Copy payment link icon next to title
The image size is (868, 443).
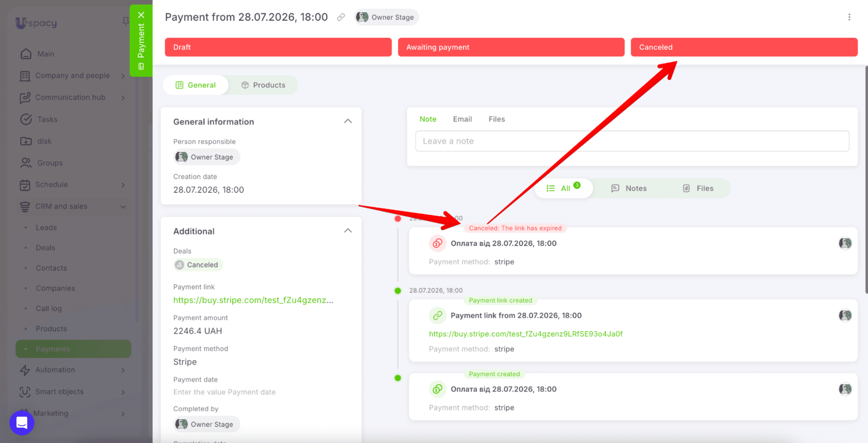pos(341,17)
